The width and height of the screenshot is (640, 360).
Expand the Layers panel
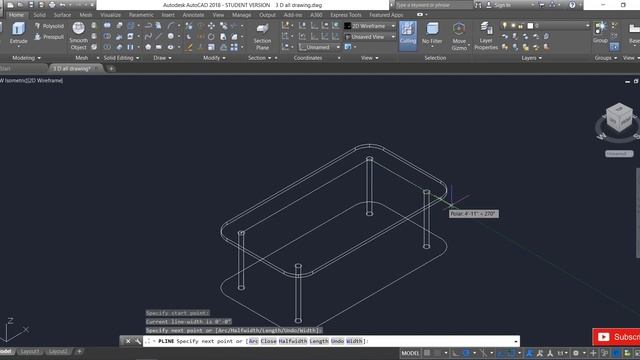[x=531, y=58]
